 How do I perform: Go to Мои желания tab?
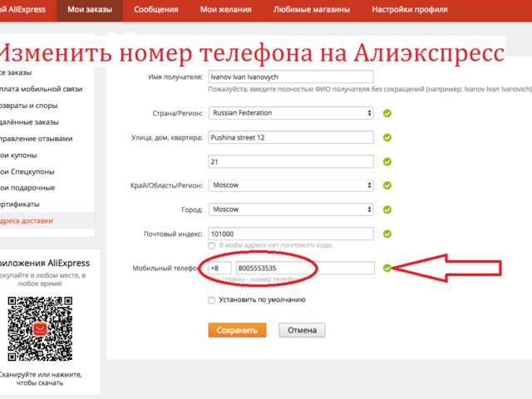point(225,10)
